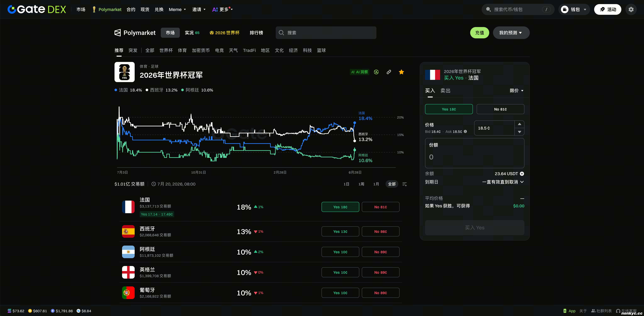The image size is (644, 316).
Task: Open the 现货 top menu item
Action: 145,9
